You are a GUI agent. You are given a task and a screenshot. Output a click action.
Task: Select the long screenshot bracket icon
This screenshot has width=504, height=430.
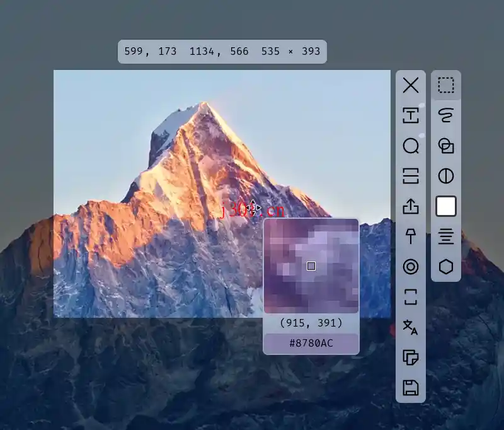(x=411, y=297)
